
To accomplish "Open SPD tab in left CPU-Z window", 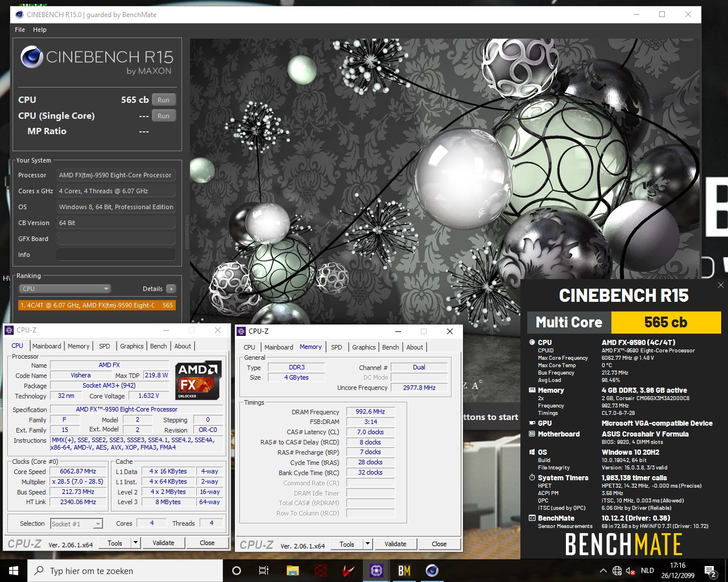I will click(x=105, y=346).
